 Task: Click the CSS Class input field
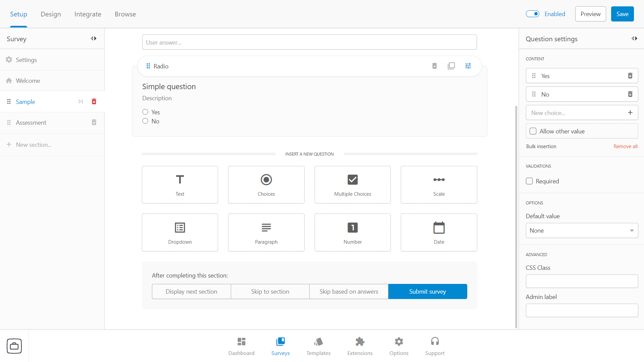[x=582, y=281]
